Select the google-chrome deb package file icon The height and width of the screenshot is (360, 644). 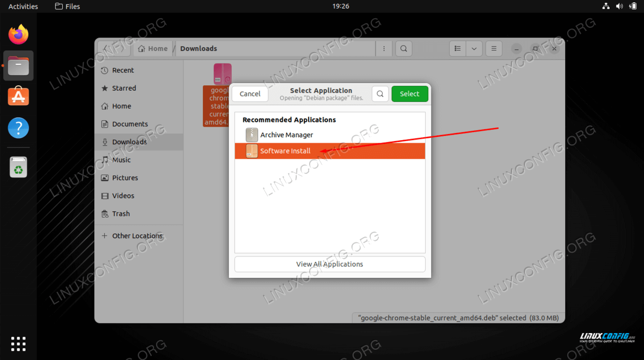[x=222, y=74]
